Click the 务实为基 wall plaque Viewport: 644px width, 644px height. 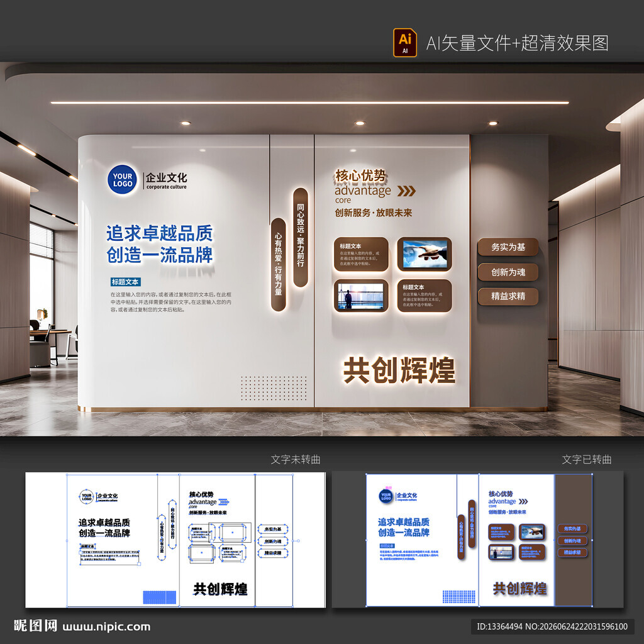pos(508,247)
